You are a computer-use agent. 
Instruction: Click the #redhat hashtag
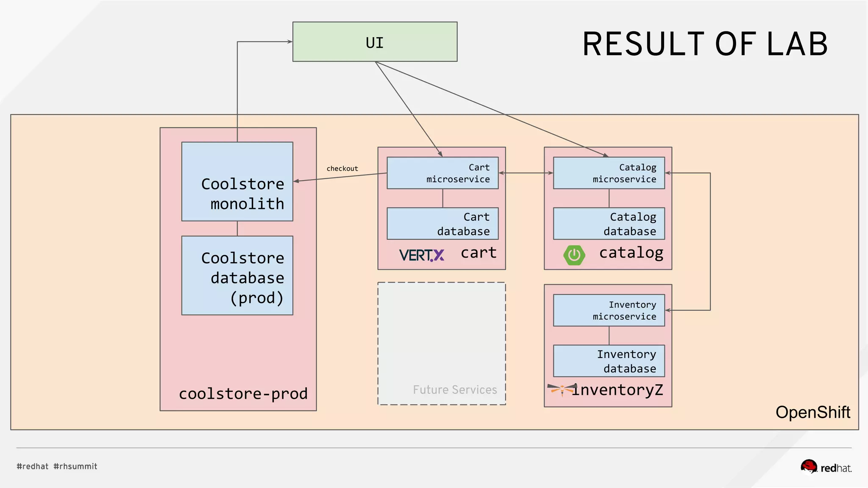(x=33, y=466)
